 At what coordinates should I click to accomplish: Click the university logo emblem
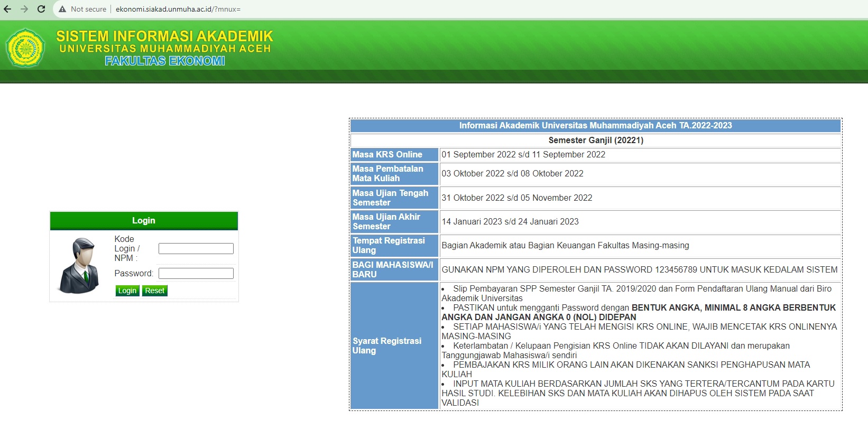(x=25, y=48)
